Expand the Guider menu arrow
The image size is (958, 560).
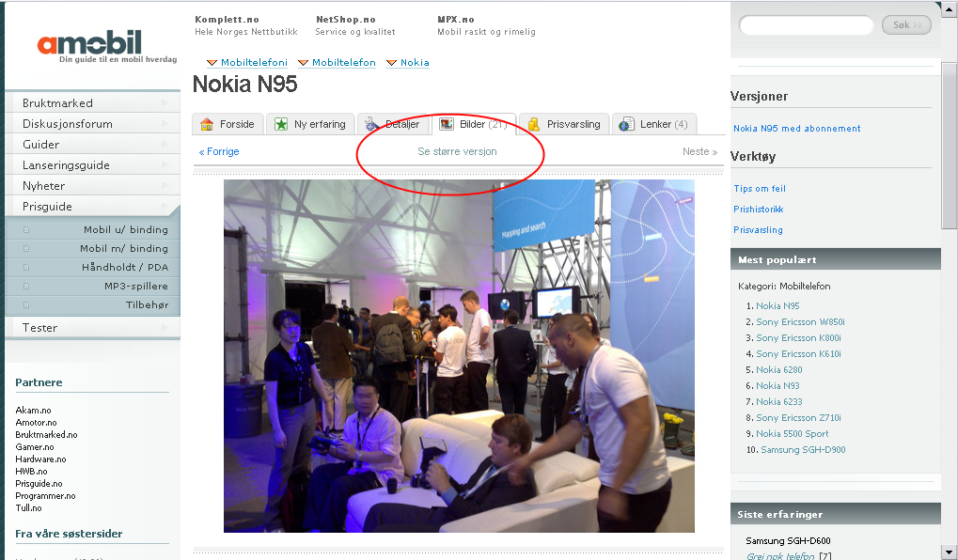(165, 145)
